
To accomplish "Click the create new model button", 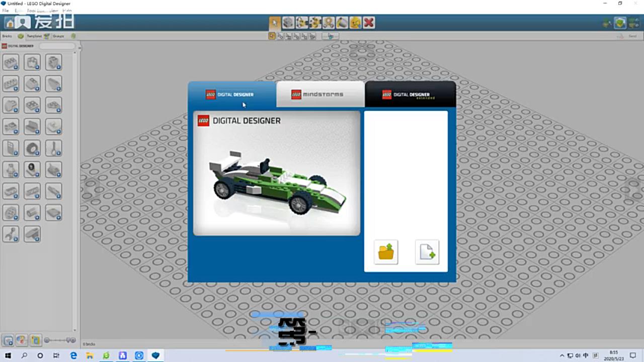I will tap(427, 252).
